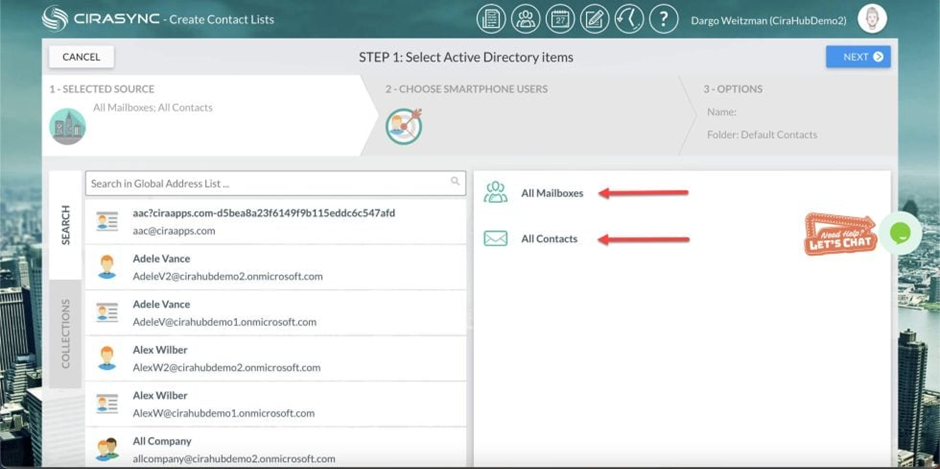
Task: Click user avatar icon beside AlexW2 address
Action: 107,358
